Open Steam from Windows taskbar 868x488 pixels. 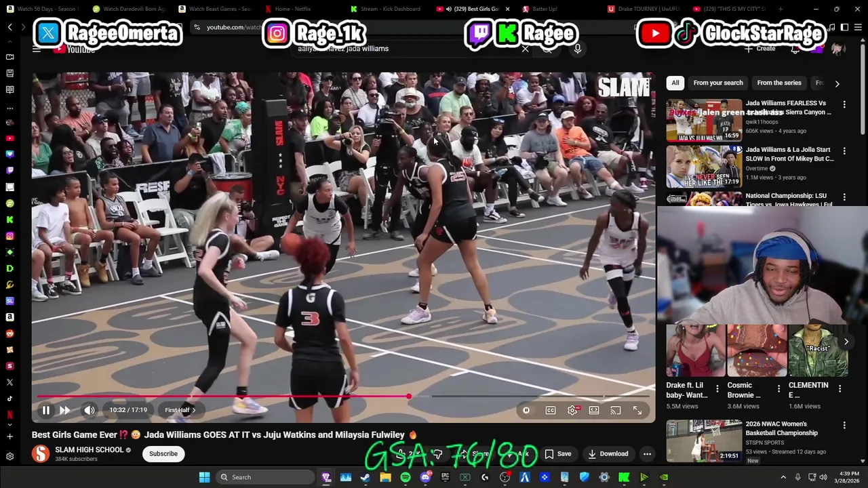[366, 477]
